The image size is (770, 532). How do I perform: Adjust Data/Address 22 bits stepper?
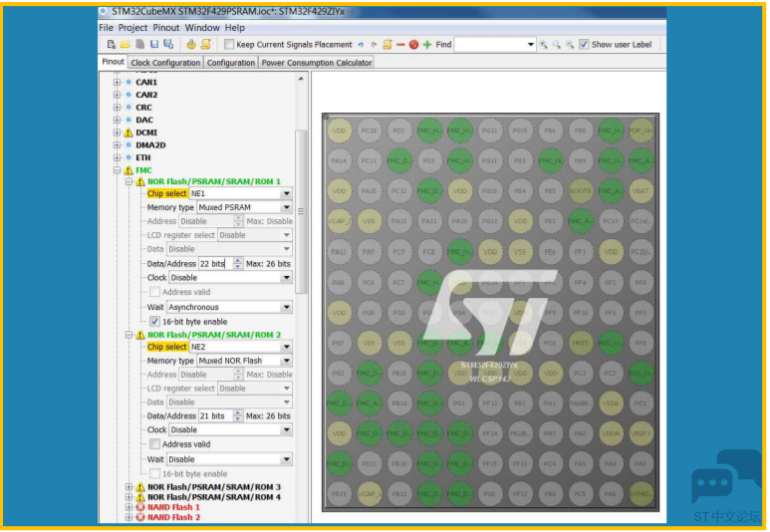click(238, 263)
